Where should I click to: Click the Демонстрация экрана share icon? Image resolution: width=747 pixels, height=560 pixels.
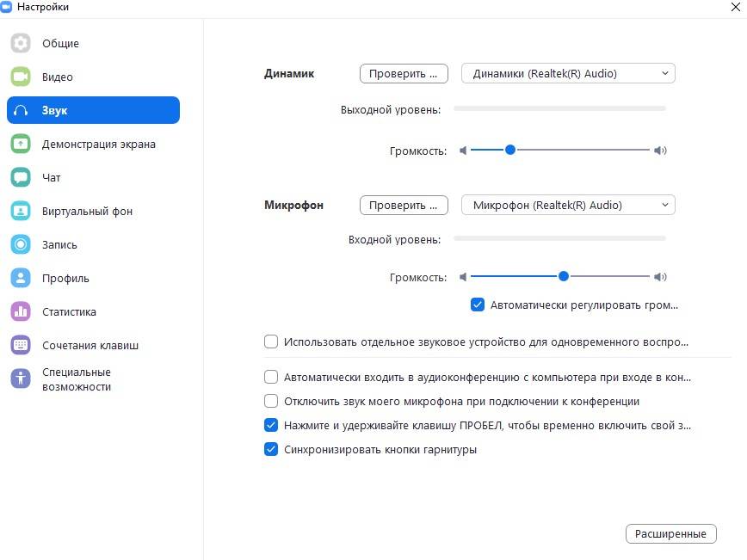(x=21, y=144)
